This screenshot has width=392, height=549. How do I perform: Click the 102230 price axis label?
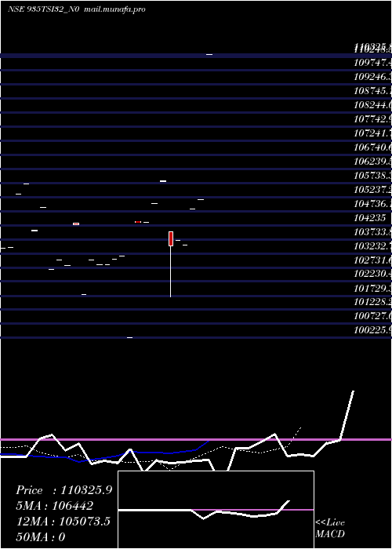[372, 274]
